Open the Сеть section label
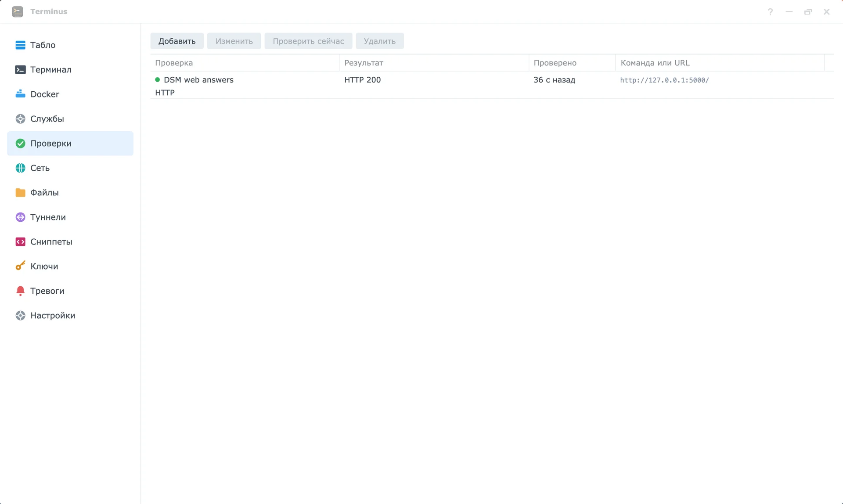 (x=40, y=168)
